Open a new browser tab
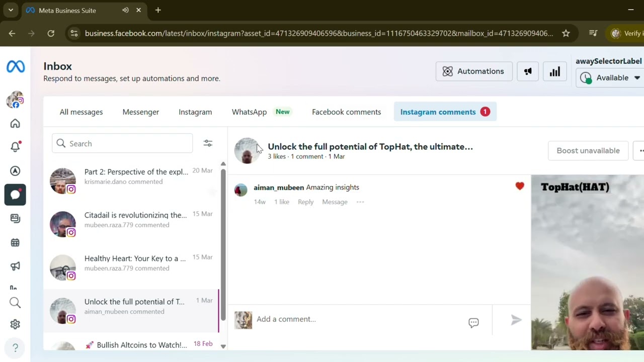Image resolution: width=644 pixels, height=362 pixels. 158,10
